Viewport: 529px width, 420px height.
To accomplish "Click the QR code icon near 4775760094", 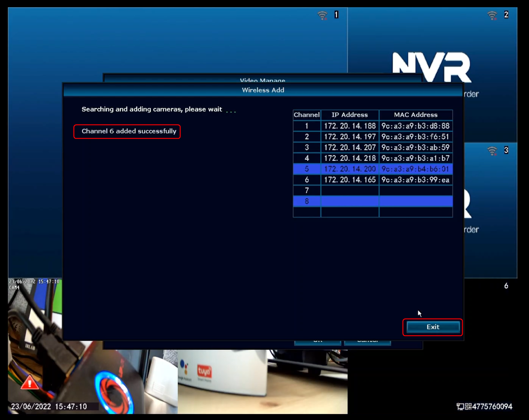I will [469, 406].
